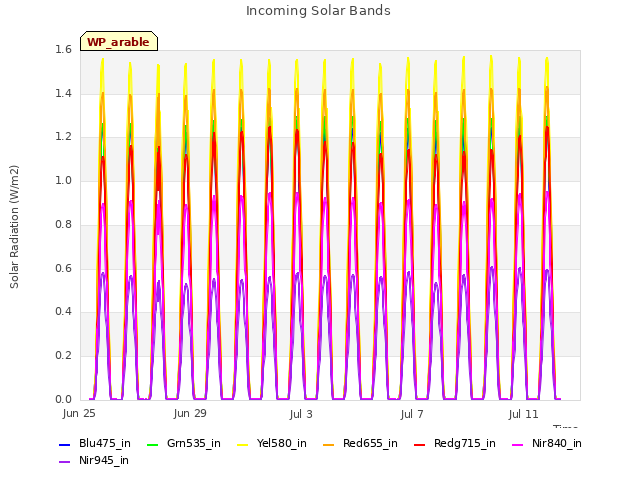Click the blue Blu475_in legend swatch
Image resolution: width=640 pixels, height=480 pixels.
tap(65, 445)
